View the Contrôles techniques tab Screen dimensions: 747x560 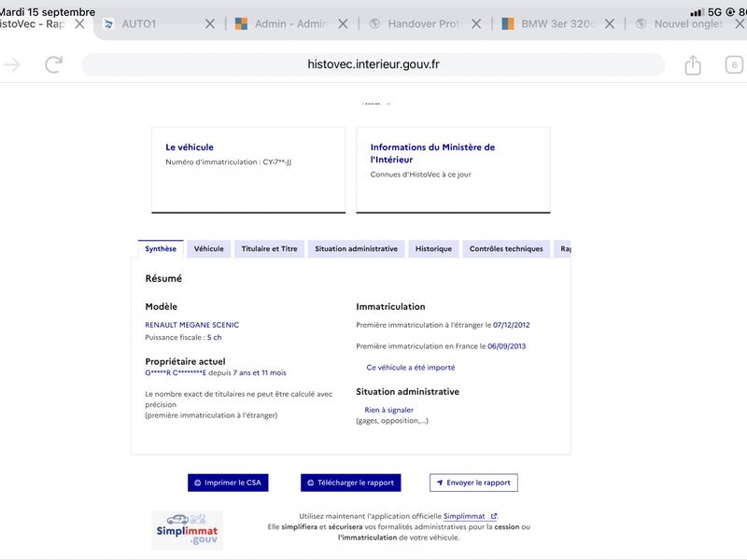pos(506,248)
